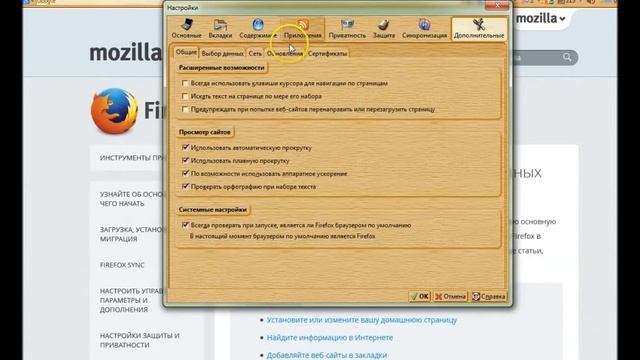This screenshot has width=640, height=360.
Task: Switch to the Сеть tab
Action: 255,53
